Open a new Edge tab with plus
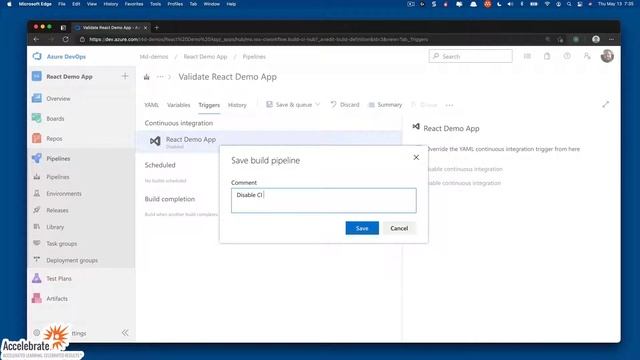Viewport: 640px width, 360px height. click(x=156, y=28)
